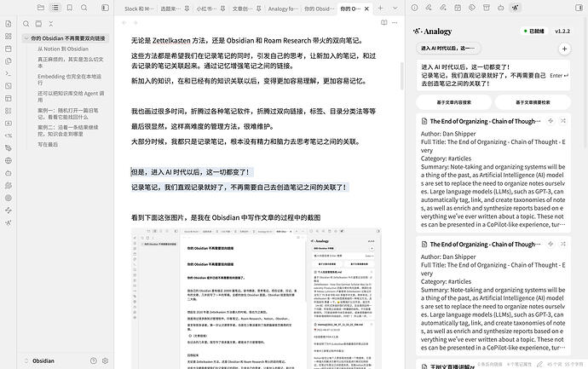Click the calendar icon in left ribbon
Screen dimensions: 588x369
coord(9,49)
